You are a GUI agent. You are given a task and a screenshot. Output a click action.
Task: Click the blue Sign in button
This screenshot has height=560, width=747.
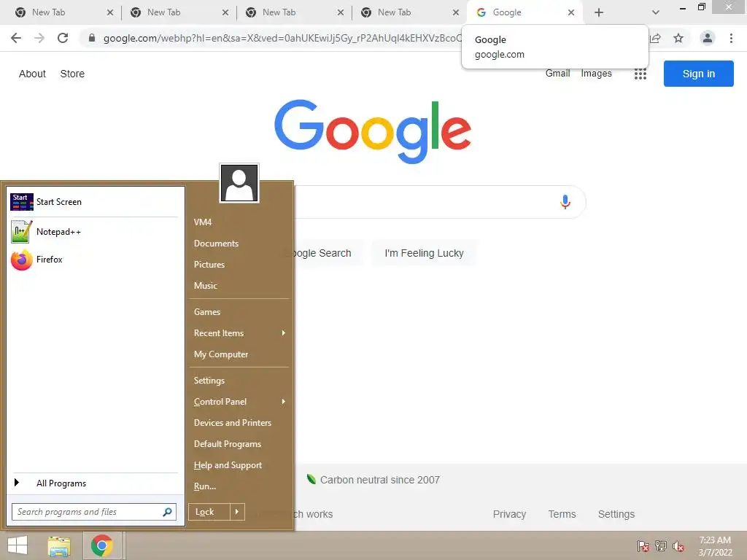[x=698, y=74]
